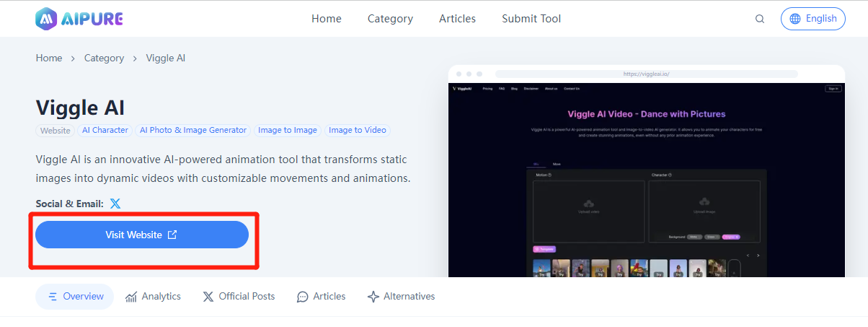
Task: Click external link icon in Visit Website
Action: (172, 235)
